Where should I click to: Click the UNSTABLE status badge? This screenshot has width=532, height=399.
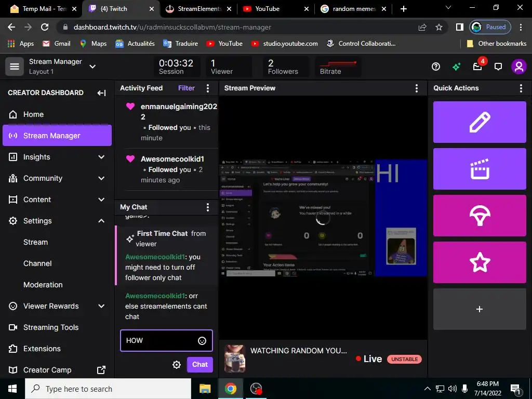404,360
